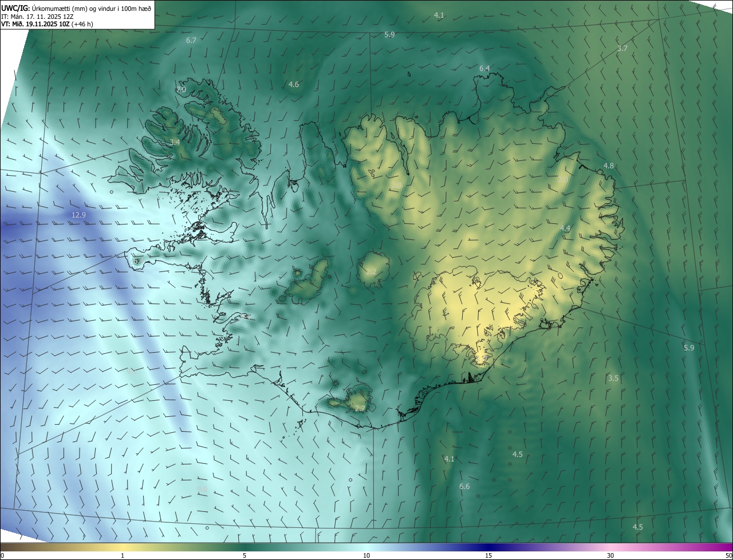
Task: Click the 2.2 value on the glacier
Action: coord(371,272)
